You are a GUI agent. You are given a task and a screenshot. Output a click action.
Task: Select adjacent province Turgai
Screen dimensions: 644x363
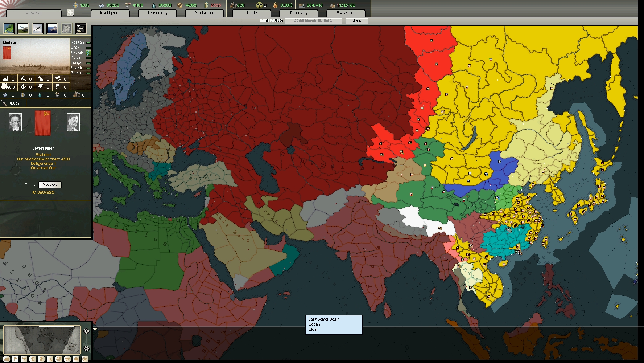[x=77, y=62]
